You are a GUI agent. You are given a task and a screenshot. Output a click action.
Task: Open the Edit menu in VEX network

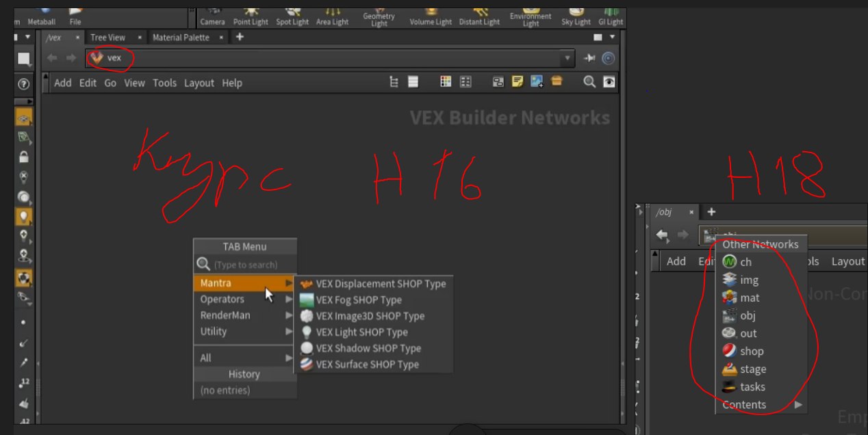(x=88, y=83)
